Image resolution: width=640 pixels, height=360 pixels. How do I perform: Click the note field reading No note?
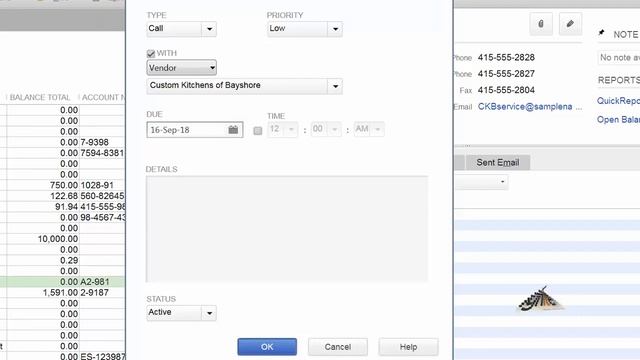619,58
